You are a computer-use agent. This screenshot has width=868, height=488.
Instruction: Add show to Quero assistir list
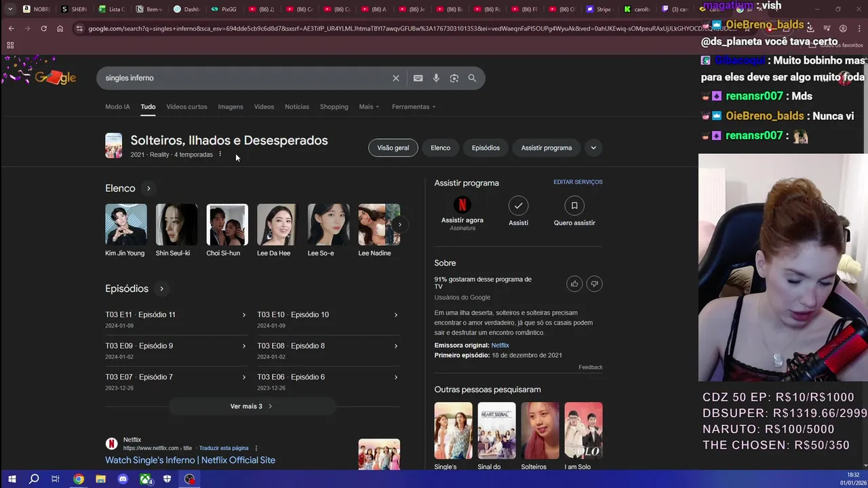point(574,205)
